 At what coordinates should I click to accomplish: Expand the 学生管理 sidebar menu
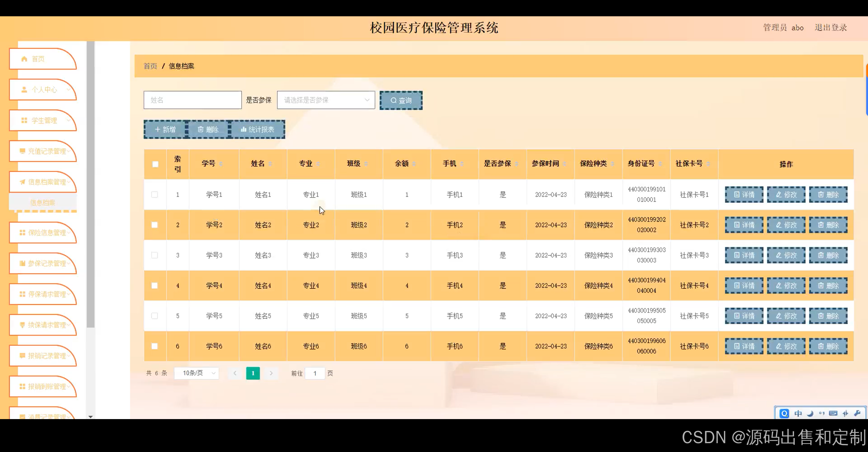[x=43, y=120]
